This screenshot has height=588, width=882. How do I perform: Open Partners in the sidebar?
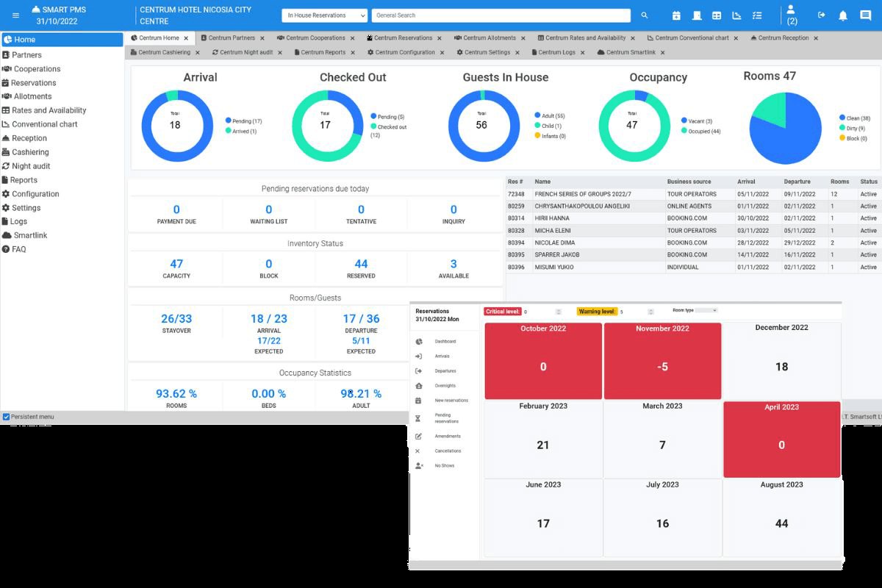pyautogui.click(x=62, y=55)
